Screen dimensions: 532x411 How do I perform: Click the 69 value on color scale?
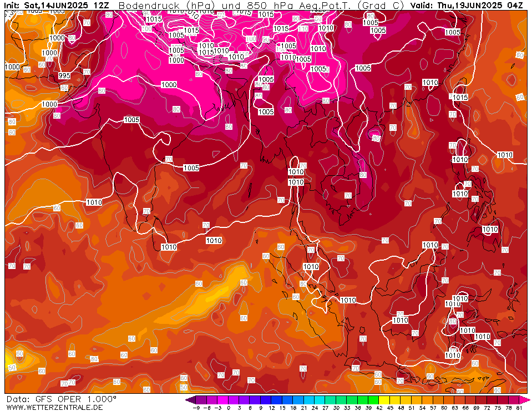[476, 408]
